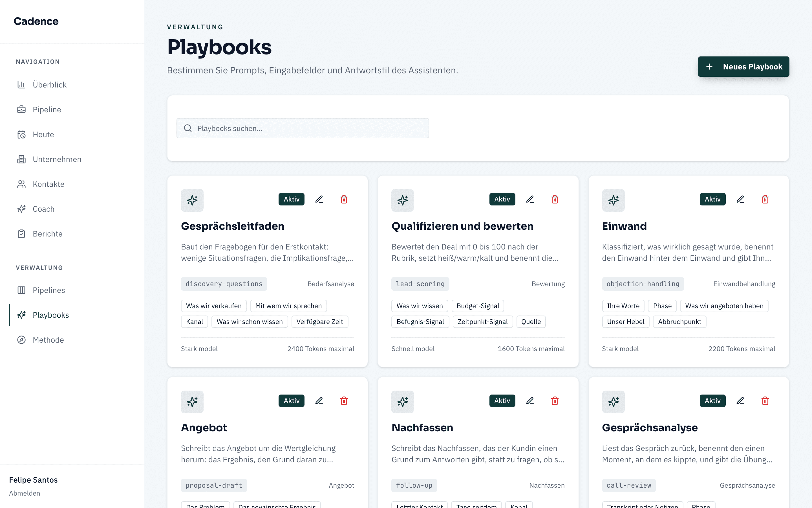Click the follow-up slug tag
The width and height of the screenshot is (812, 508).
[414, 485]
